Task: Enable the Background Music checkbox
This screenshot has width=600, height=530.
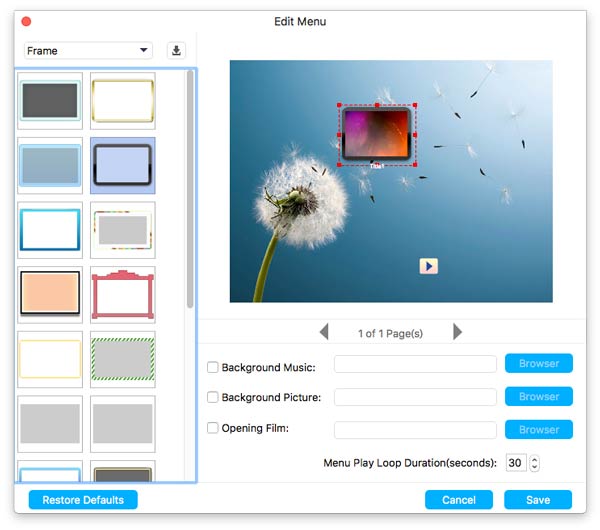Action: [x=213, y=367]
